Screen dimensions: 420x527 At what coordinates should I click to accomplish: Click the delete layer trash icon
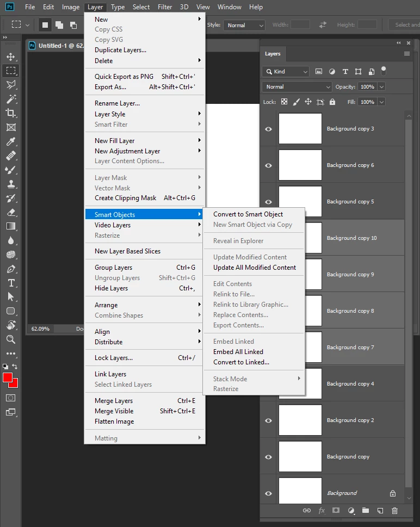pos(395,511)
